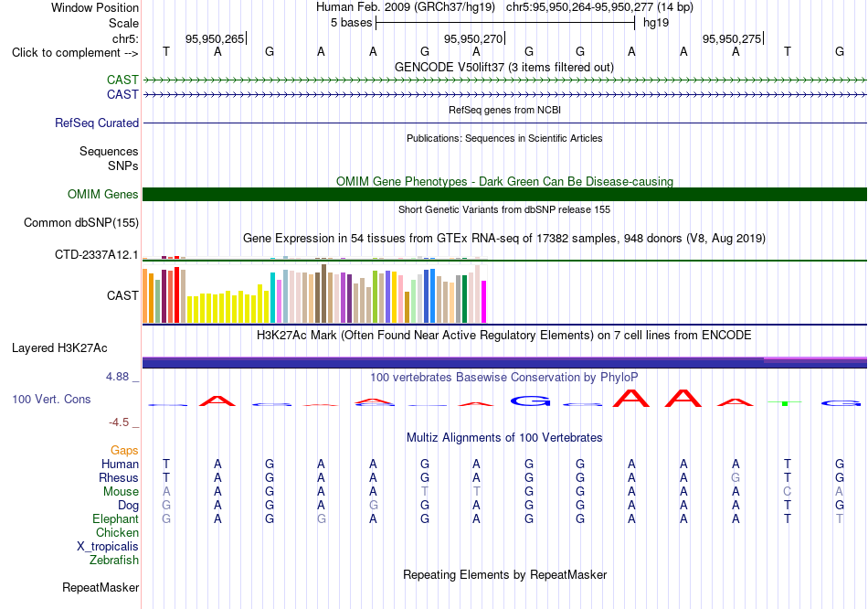
Task: Select the Dog species label
Action: (128, 506)
